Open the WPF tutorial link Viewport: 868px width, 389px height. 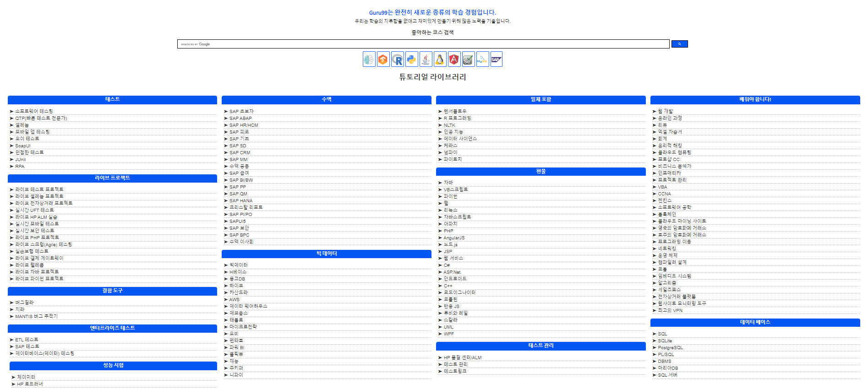point(449,334)
